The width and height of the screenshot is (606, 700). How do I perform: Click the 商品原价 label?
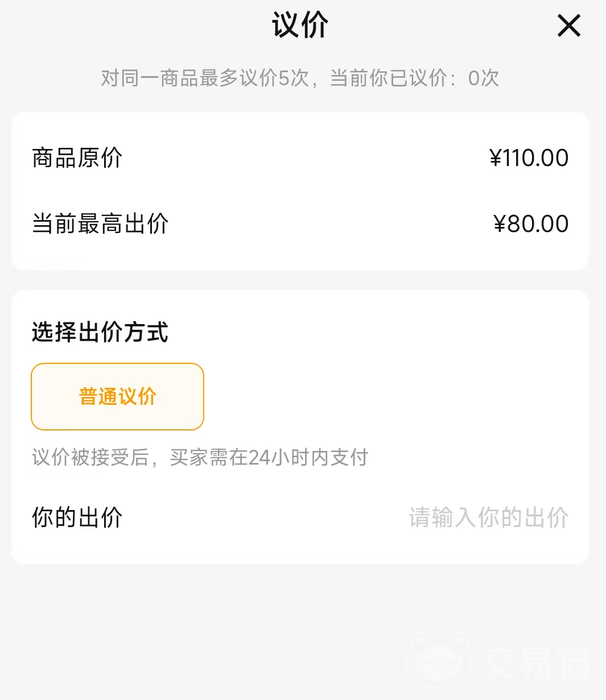click(x=77, y=158)
